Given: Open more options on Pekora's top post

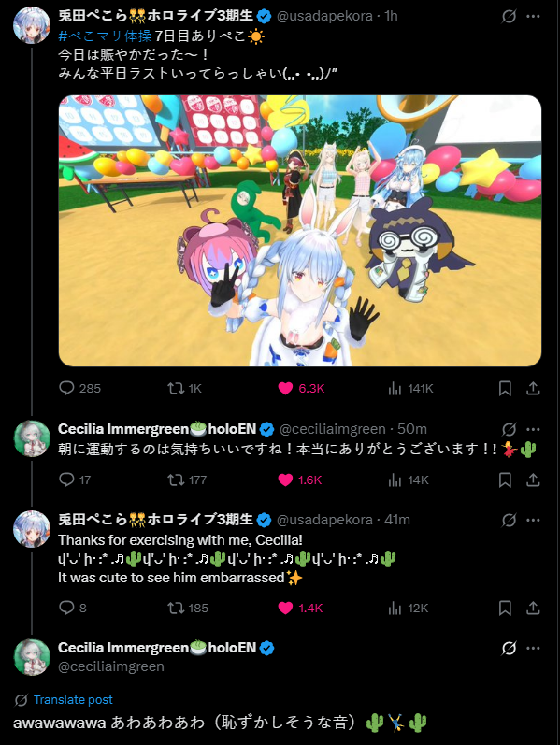Looking at the screenshot, I should [x=534, y=16].
